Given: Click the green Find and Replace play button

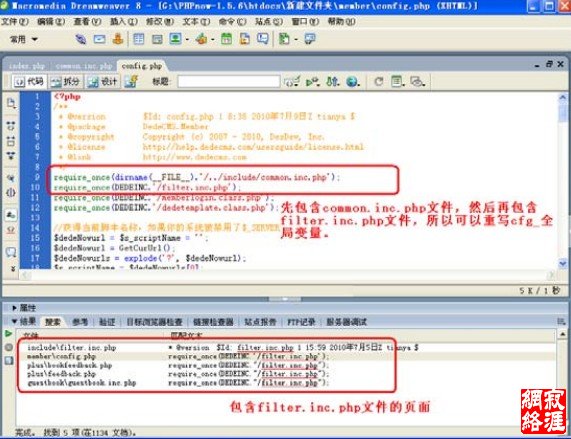Looking at the screenshot, I should [x=8, y=333].
